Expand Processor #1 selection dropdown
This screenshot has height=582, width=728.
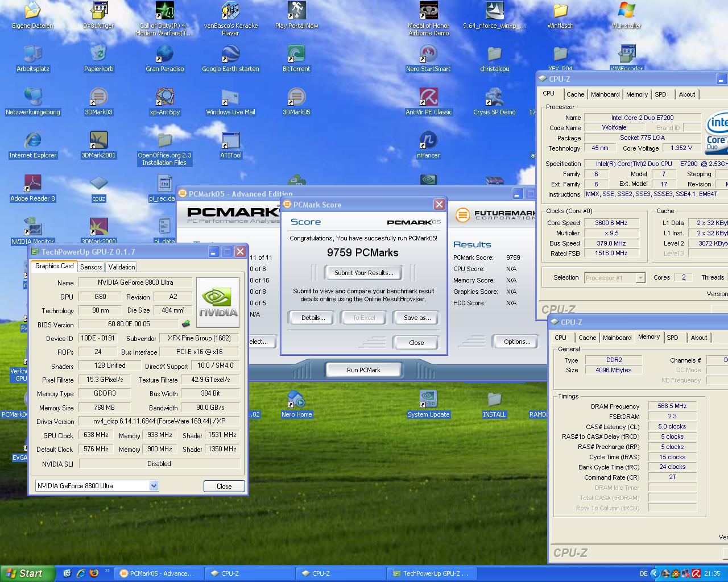click(x=640, y=278)
